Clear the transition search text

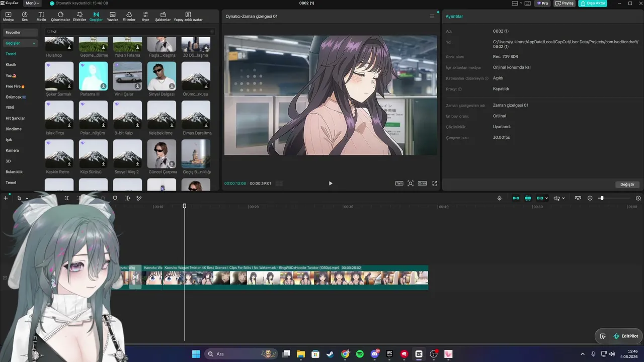pos(212,31)
